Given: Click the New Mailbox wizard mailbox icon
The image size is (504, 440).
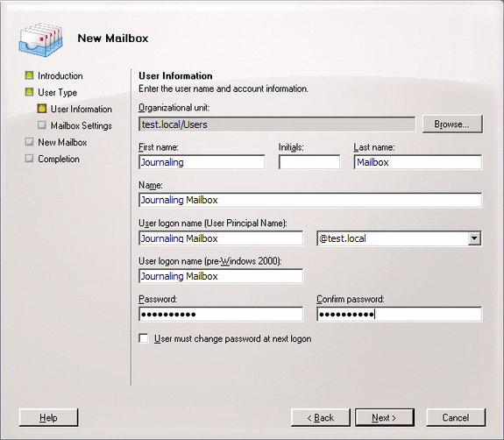Looking at the screenshot, I should coord(40,39).
